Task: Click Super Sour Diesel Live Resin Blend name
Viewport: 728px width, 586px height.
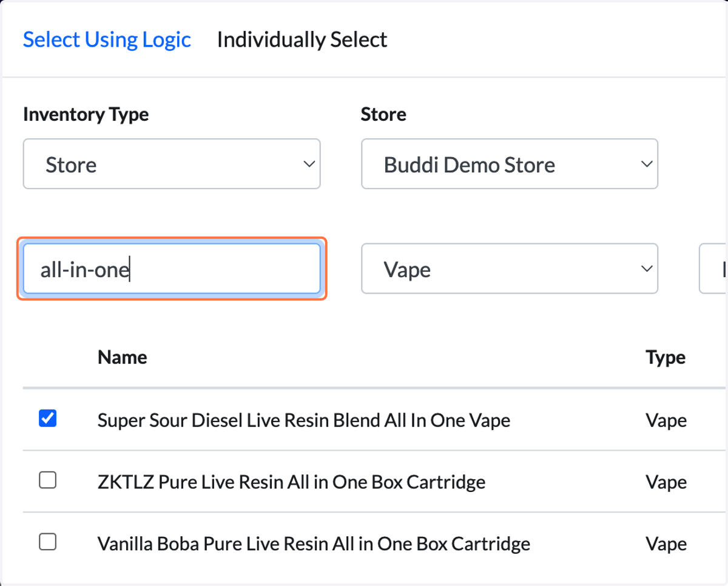Action: pyautogui.click(x=303, y=420)
